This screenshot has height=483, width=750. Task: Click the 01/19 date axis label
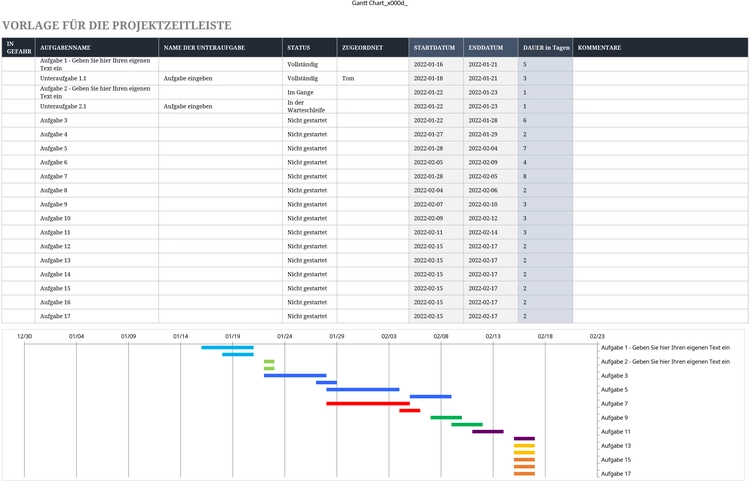232,336
